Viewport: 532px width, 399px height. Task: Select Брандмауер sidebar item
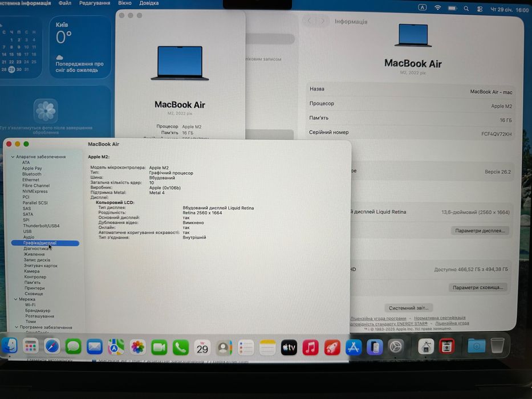coord(37,311)
